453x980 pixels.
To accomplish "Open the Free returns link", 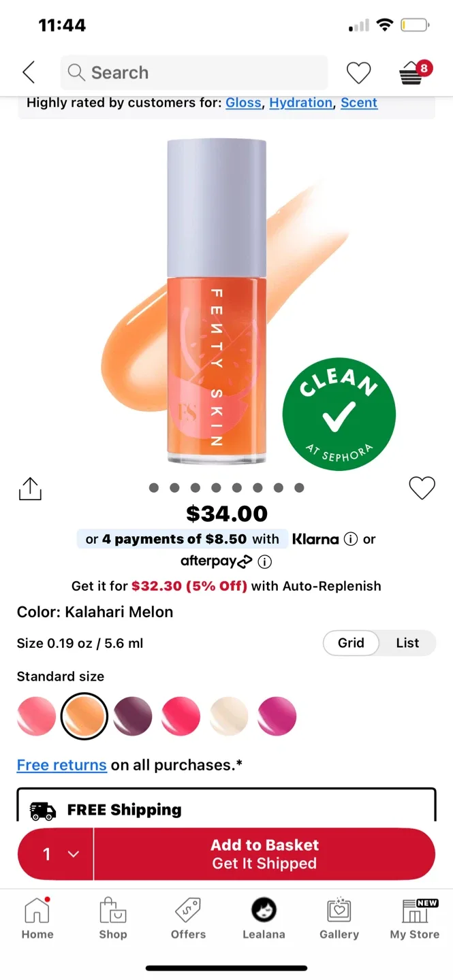I will [61, 765].
